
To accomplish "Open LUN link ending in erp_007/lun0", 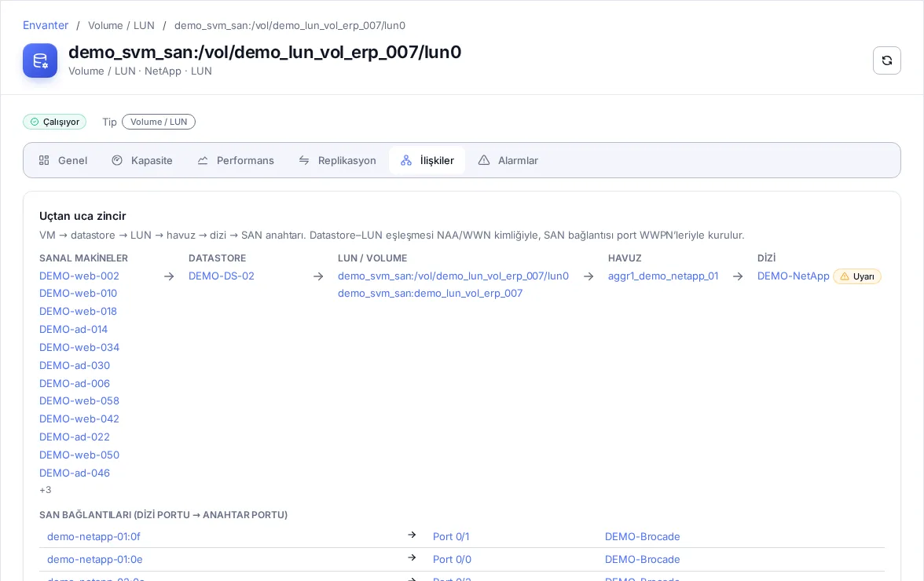I will pyautogui.click(x=453, y=276).
